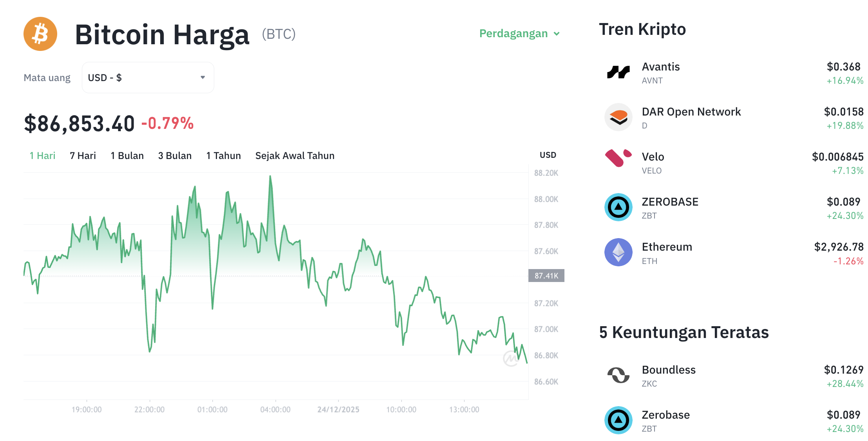Open the Ethereum coin page link

[667, 247]
